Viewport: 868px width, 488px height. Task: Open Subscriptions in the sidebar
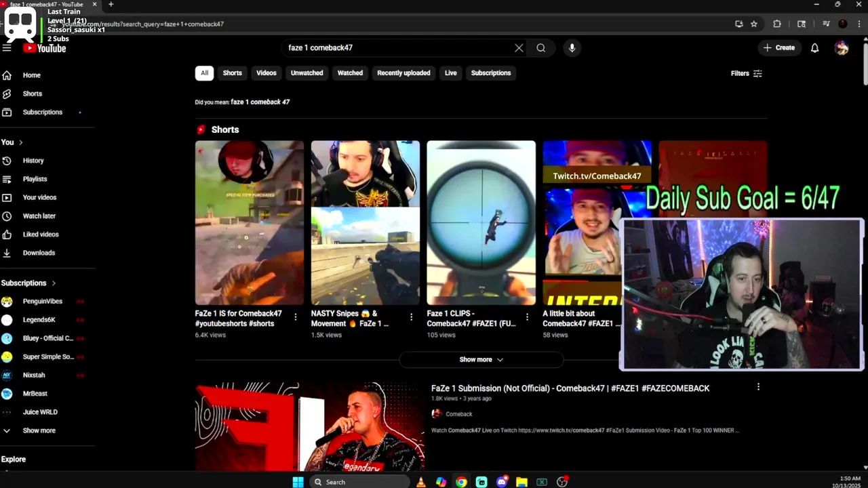(43, 112)
